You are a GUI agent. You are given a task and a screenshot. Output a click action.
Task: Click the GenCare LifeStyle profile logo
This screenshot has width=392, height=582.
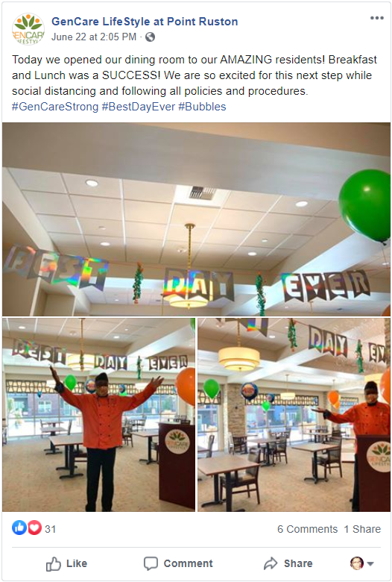click(x=28, y=29)
